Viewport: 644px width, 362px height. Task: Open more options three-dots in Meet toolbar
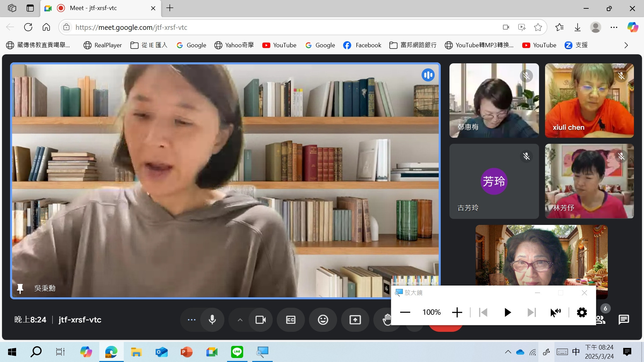[x=192, y=320]
